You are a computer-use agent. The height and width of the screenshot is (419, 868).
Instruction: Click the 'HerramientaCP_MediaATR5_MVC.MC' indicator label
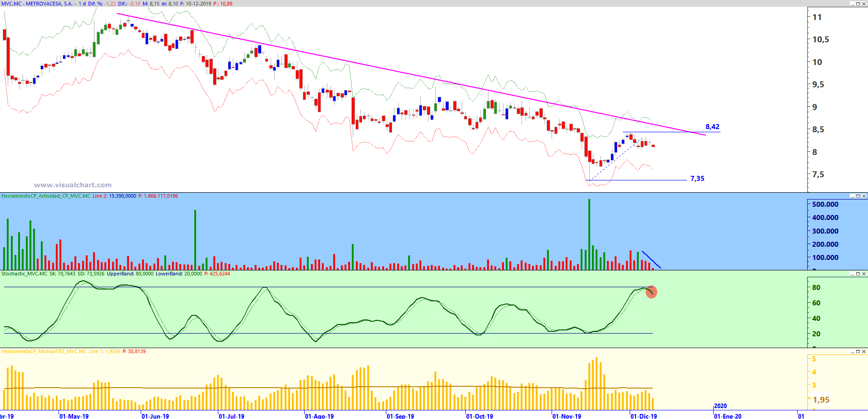(44, 351)
